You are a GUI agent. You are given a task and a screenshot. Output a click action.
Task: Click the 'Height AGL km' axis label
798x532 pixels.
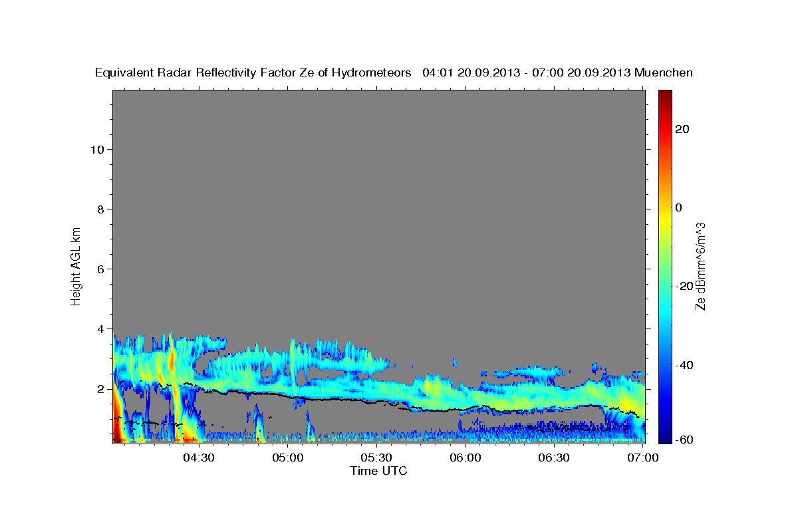[x=76, y=265]
